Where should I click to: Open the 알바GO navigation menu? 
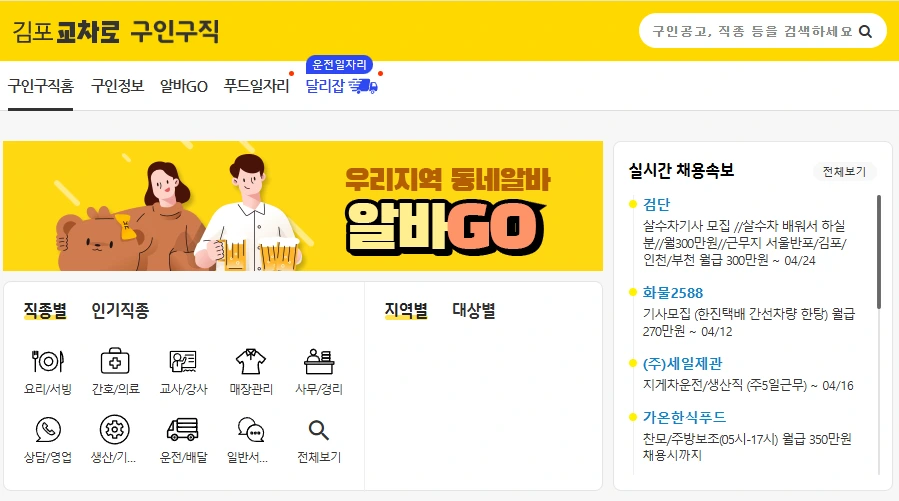point(183,86)
